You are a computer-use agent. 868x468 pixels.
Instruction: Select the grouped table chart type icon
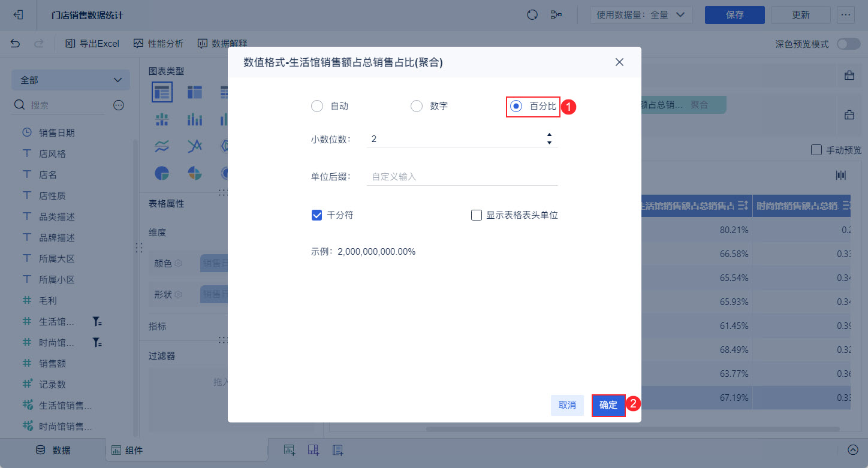click(x=162, y=92)
